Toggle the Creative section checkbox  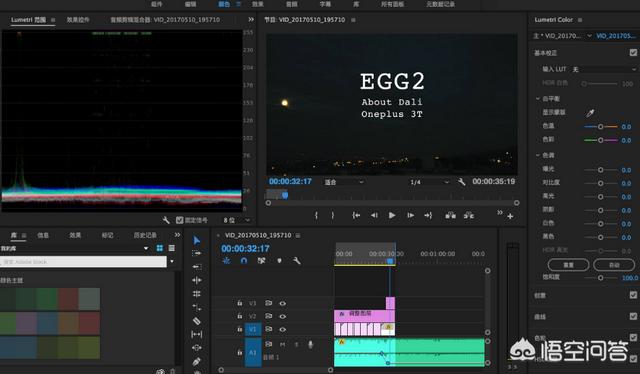click(633, 295)
